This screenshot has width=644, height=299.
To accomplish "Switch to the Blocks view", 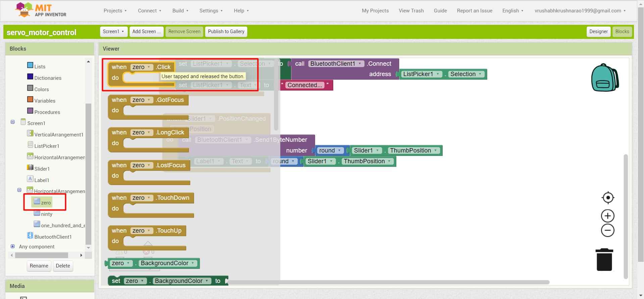I will [622, 32].
